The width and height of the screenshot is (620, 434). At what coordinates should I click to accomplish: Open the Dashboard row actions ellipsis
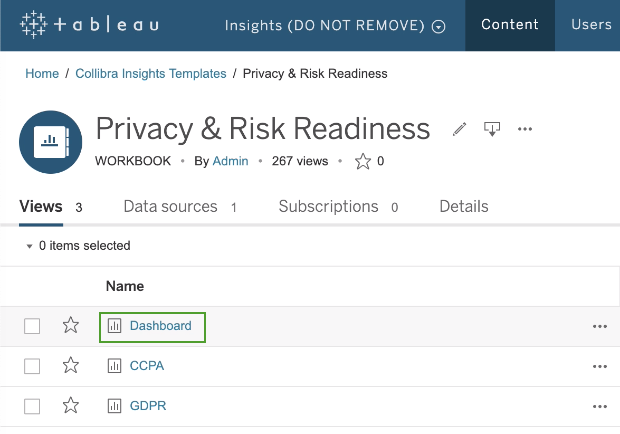600,326
